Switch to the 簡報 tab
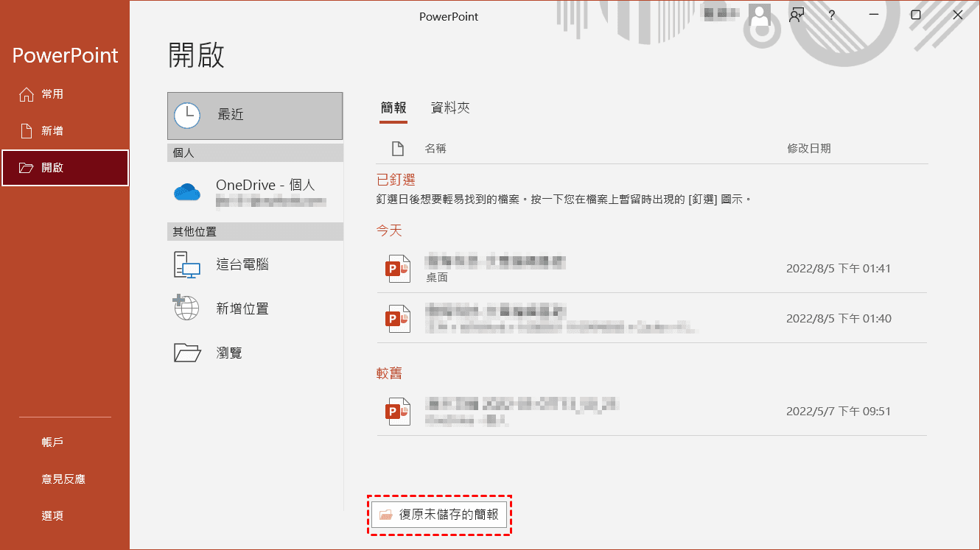980x550 pixels. coord(393,108)
